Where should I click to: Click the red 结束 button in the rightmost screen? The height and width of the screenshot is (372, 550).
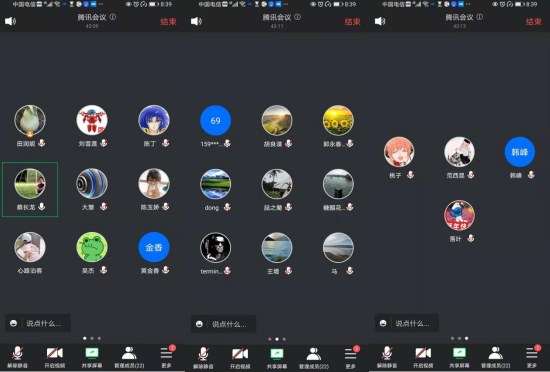(x=534, y=22)
